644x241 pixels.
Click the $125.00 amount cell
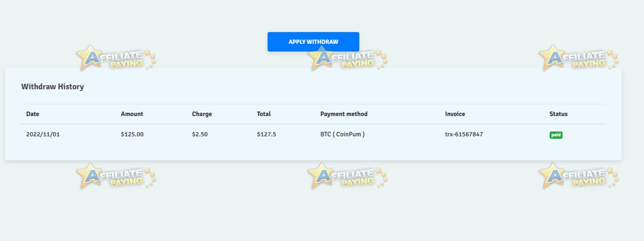[x=132, y=134]
